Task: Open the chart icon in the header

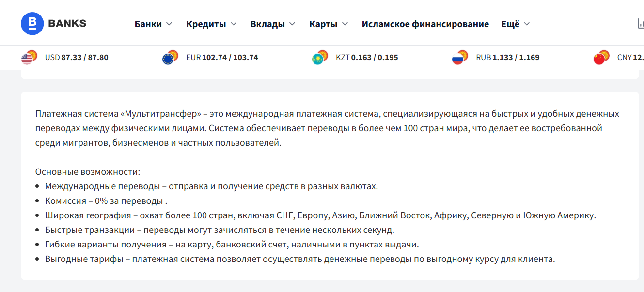Action: (x=640, y=24)
